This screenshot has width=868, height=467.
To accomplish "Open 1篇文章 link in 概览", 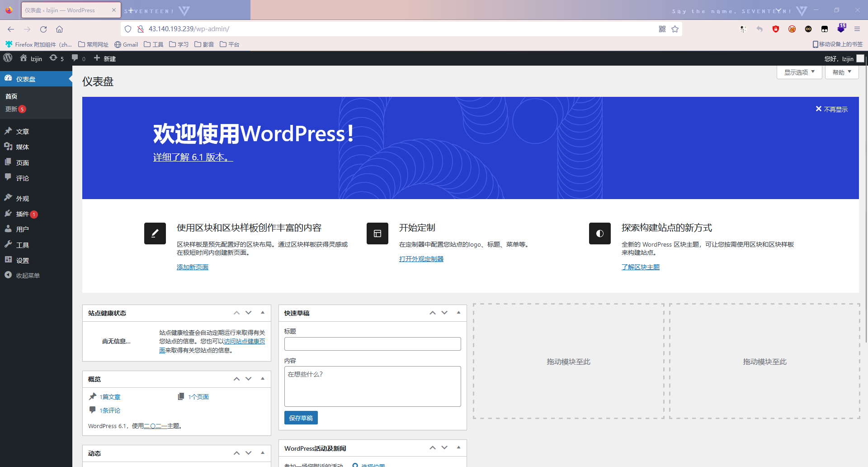I will [x=110, y=397].
